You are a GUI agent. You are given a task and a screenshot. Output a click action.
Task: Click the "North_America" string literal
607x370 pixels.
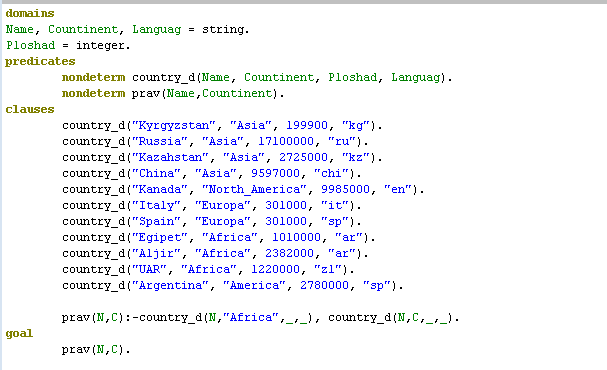[254, 190]
